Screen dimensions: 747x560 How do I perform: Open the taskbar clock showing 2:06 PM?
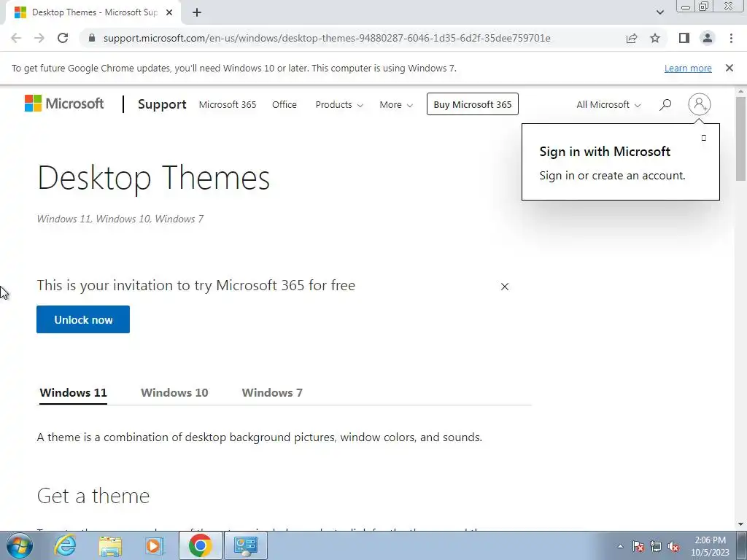pos(710,546)
